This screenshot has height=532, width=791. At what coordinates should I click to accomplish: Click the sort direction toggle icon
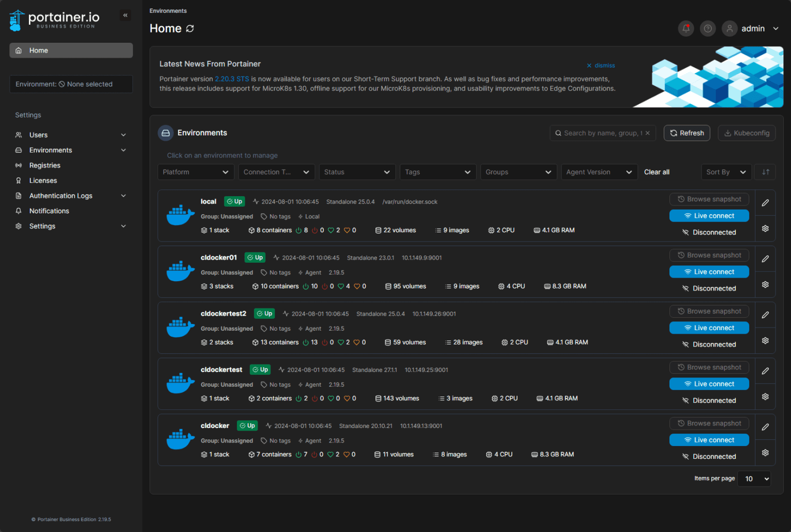pyautogui.click(x=765, y=171)
